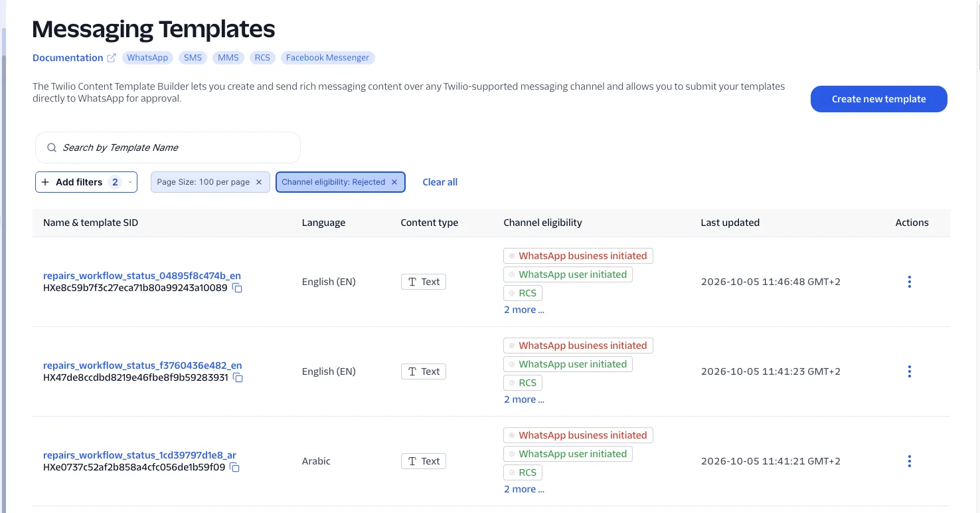Click Text content type badge in Arabic row
The height and width of the screenshot is (513, 980).
tap(424, 461)
